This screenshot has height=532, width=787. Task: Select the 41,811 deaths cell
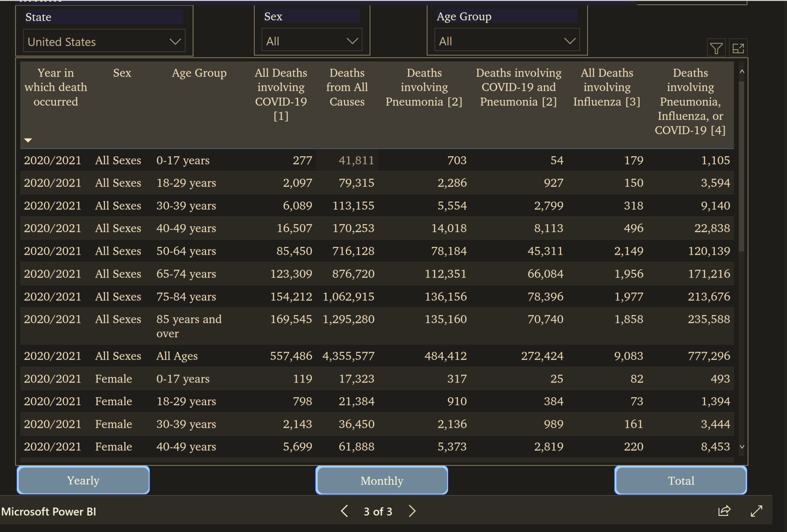[x=356, y=160]
